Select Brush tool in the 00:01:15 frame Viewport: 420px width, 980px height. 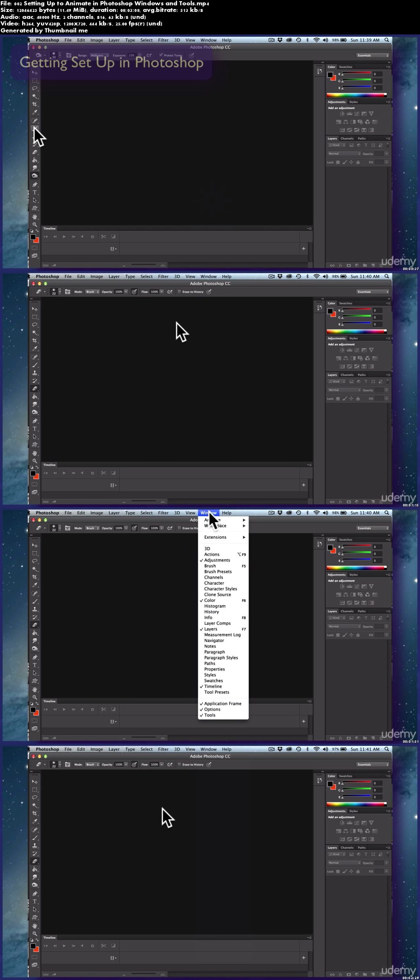(35, 365)
